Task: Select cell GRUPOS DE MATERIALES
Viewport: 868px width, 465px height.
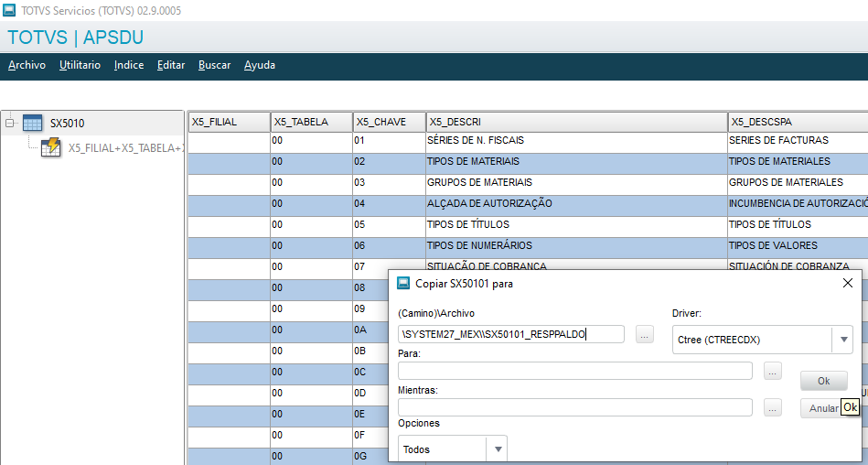Action: (x=798, y=185)
